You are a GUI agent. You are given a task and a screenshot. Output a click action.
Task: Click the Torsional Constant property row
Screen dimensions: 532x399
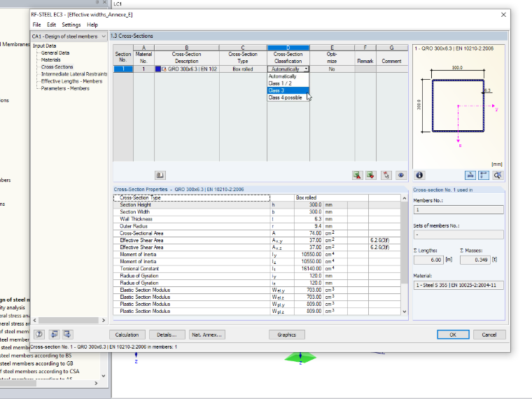tap(257, 269)
